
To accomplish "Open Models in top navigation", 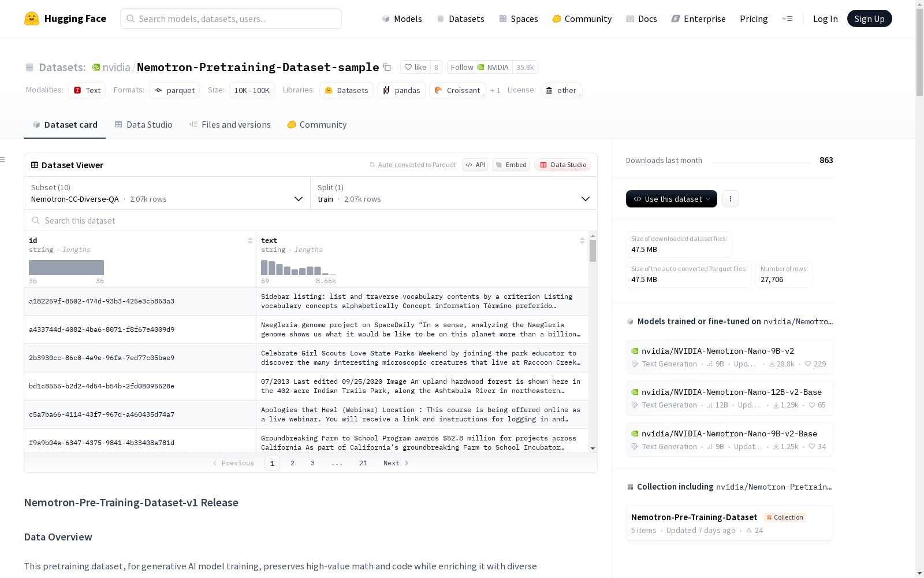I will (x=402, y=18).
